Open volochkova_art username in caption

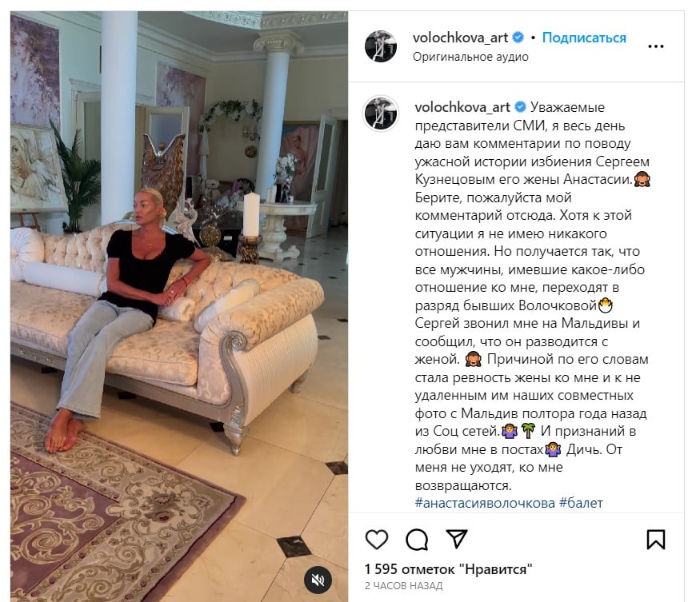(462, 107)
